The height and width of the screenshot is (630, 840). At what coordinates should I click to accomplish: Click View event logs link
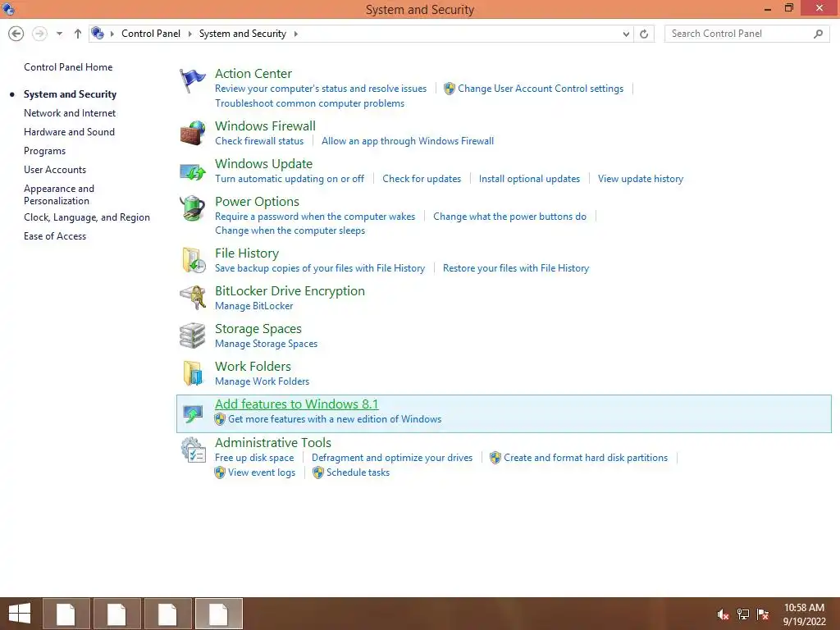(x=262, y=472)
